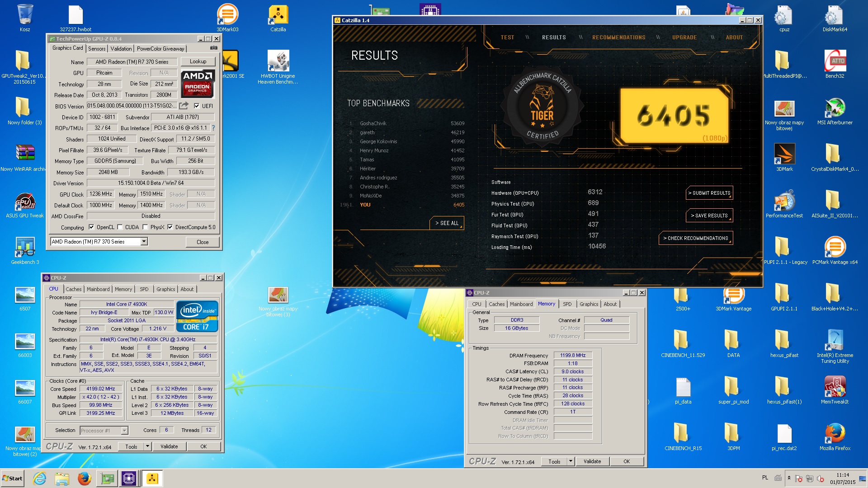868x488 pixels.
Task: Open Mozilla Firefox desktop shortcut
Action: pyautogui.click(x=835, y=437)
